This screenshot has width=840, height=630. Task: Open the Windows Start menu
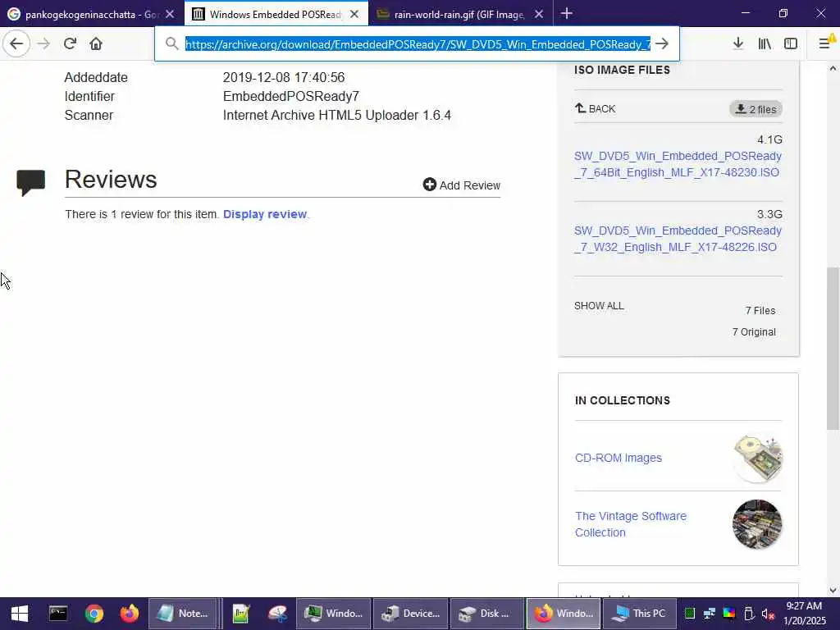click(20, 614)
